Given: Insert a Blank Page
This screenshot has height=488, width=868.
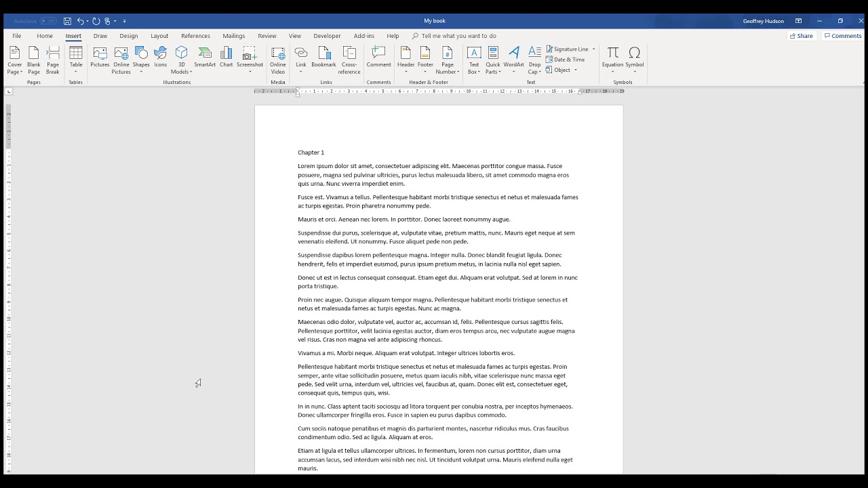Looking at the screenshot, I should pos(34,60).
